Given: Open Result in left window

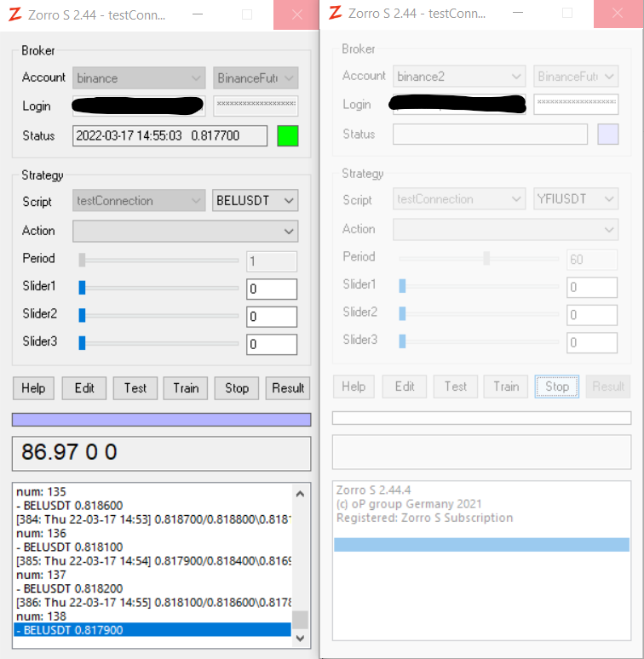Looking at the screenshot, I should click(288, 388).
